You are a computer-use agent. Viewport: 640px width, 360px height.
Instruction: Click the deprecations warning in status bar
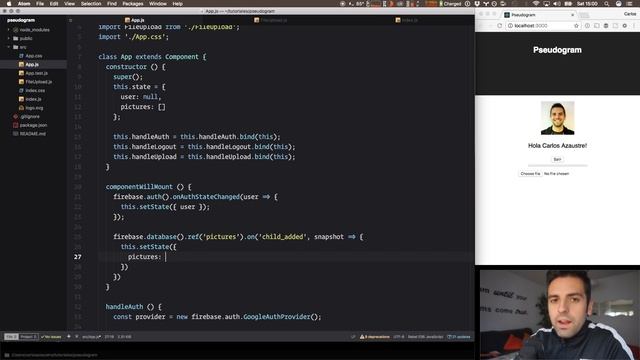coord(375,337)
